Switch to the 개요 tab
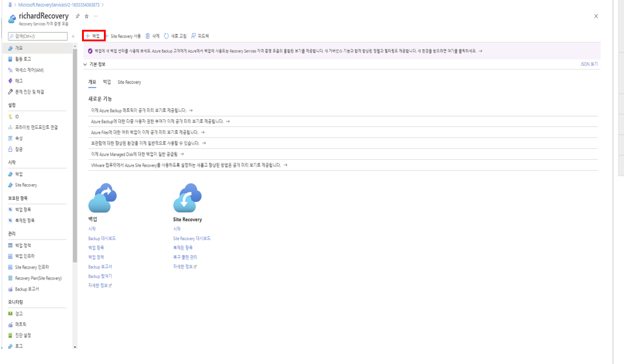The width and height of the screenshot is (624, 364). tap(92, 82)
